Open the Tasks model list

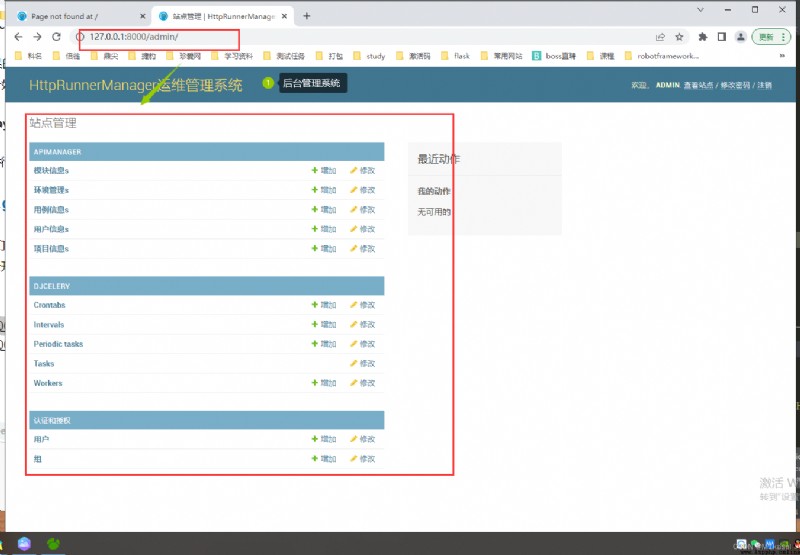tap(44, 364)
